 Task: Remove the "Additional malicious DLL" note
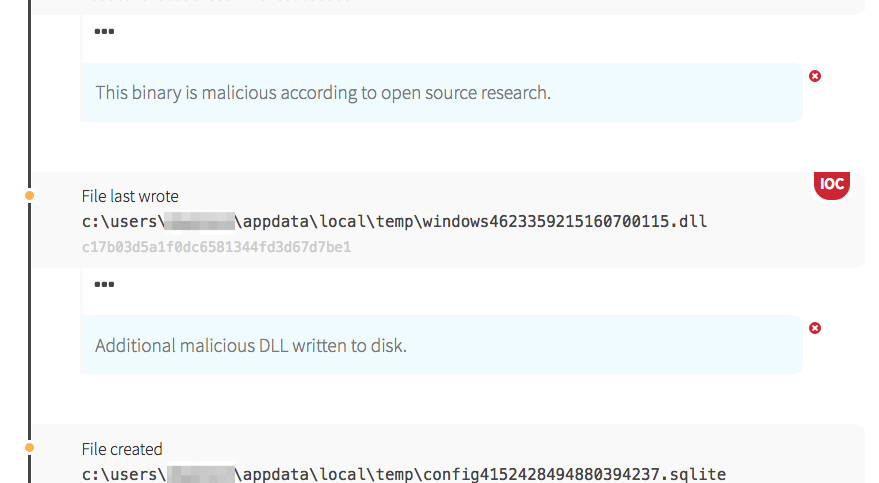[815, 328]
